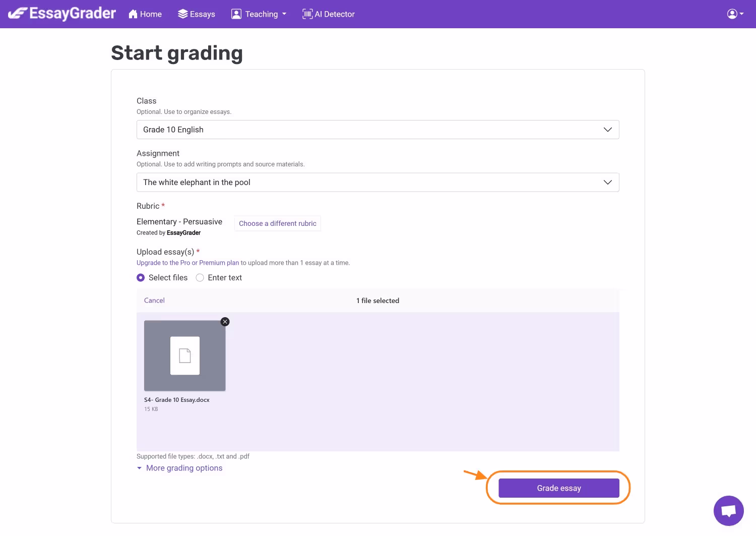
Task: Open the Home page
Action: [145, 14]
